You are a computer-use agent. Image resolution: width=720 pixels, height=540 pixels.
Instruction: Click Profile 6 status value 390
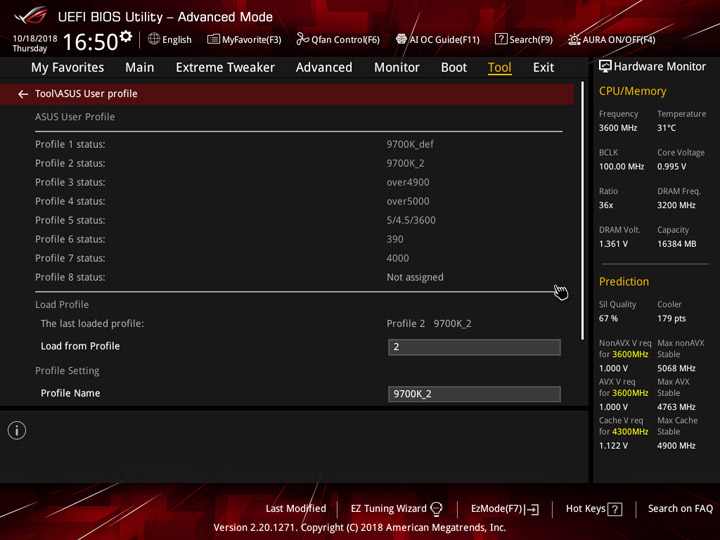pos(395,239)
